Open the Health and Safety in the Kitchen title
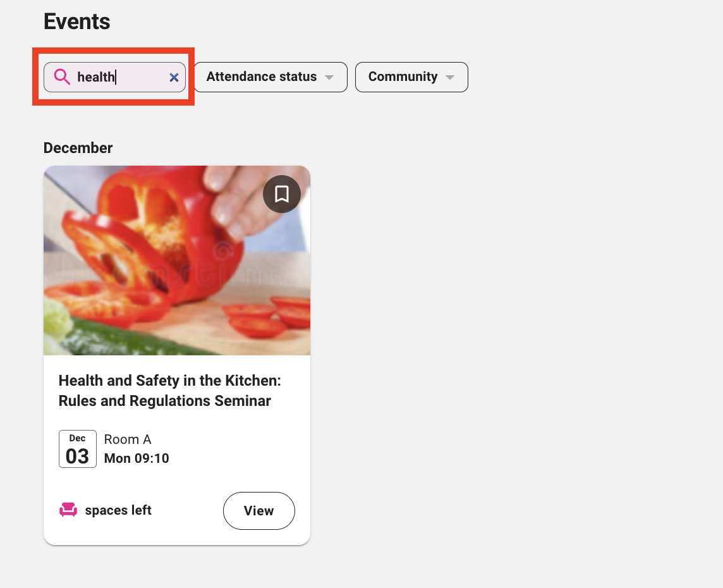723x588 pixels. pyautogui.click(x=169, y=381)
